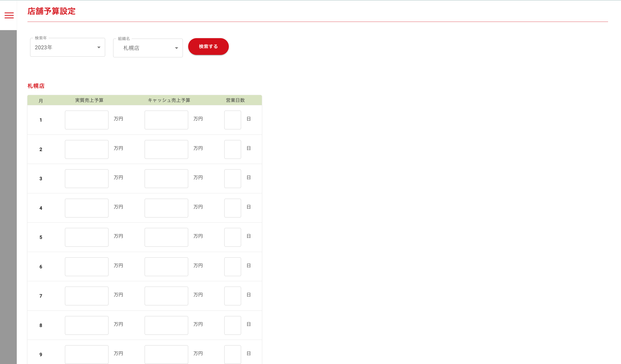Focus month 1 実質売上予算 input field

click(x=86, y=120)
